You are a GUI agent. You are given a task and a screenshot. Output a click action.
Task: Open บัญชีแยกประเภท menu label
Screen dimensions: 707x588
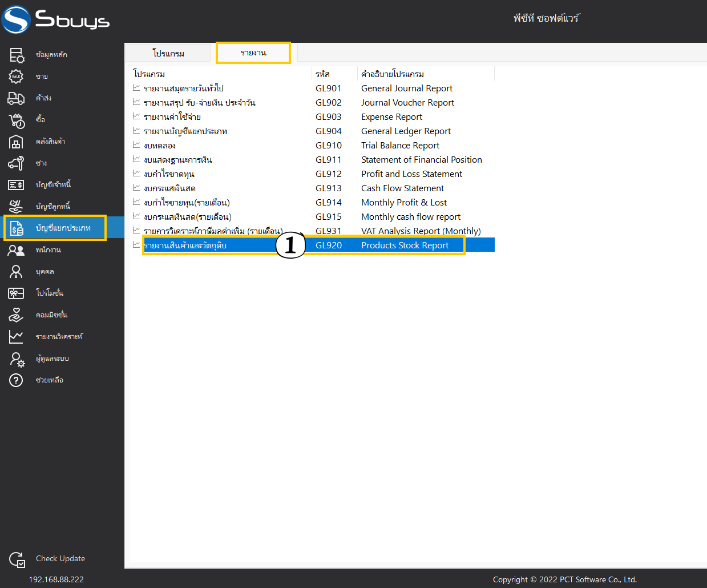point(63,228)
